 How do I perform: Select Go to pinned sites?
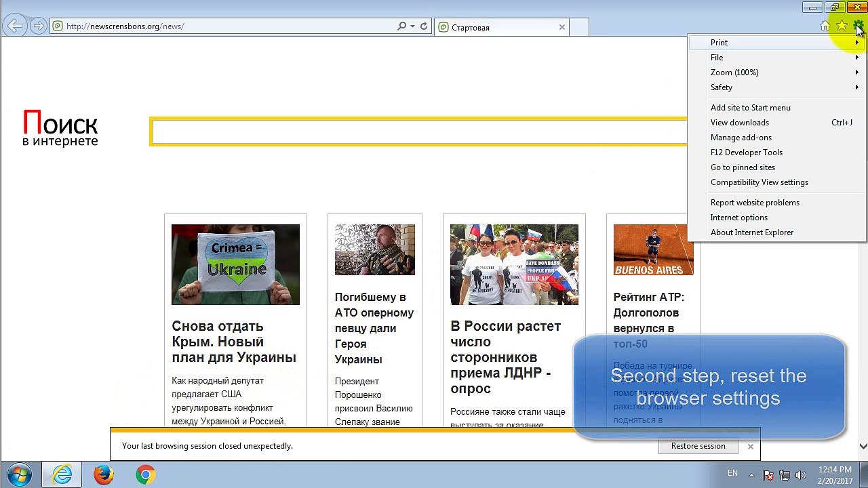pyautogui.click(x=777, y=167)
